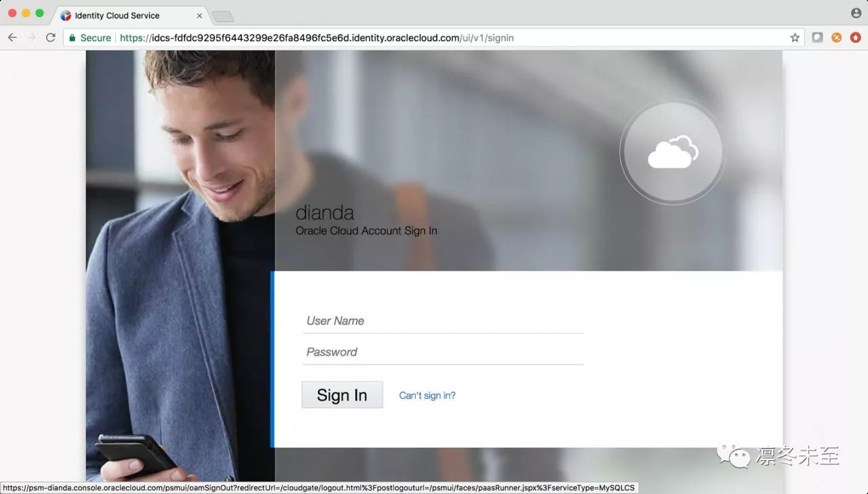This screenshot has width=868, height=494.
Task: Select the Identity Cloud Service tab
Action: pyautogui.click(x=130, y=16)
